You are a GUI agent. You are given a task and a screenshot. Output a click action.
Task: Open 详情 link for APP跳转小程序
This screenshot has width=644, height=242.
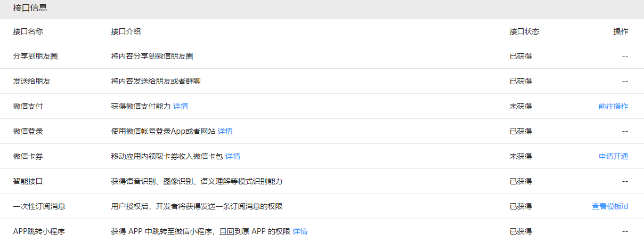click(300, 231)
